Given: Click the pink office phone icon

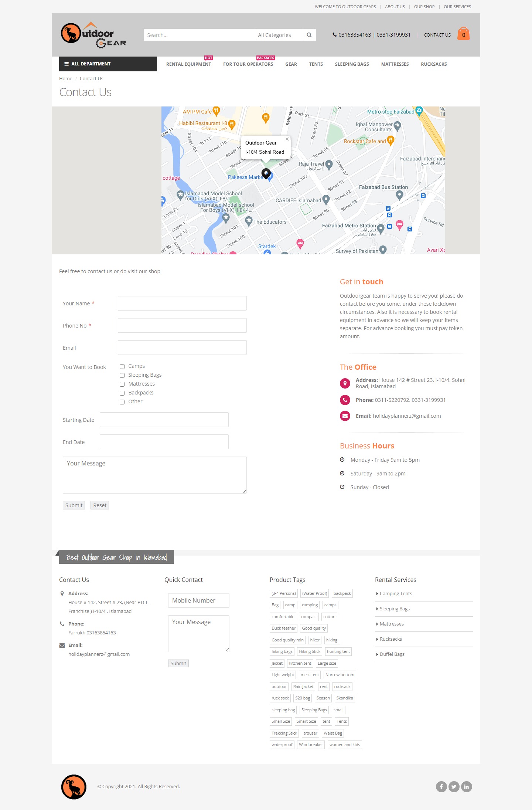Looking at the screenshot, I should pos(345,400).
